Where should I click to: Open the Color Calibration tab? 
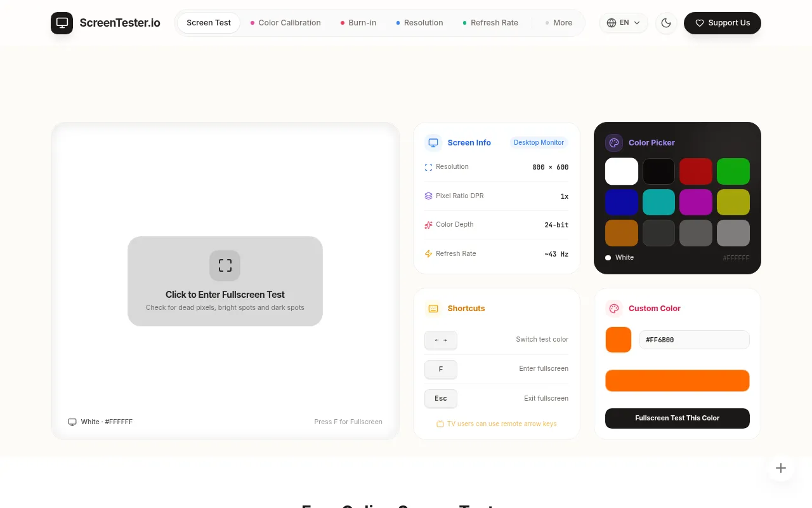pos(285,23)
